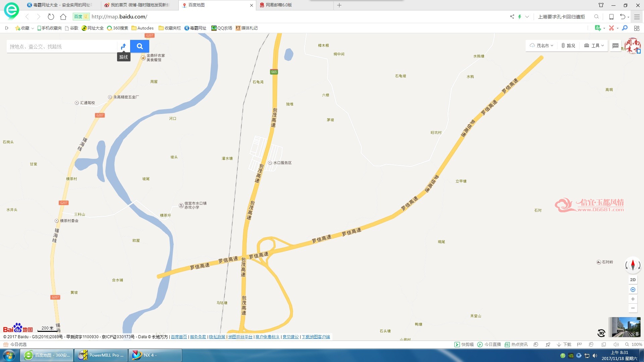Click the browser home icon
This screenshot has height=362, width=644.
[63, 17]
